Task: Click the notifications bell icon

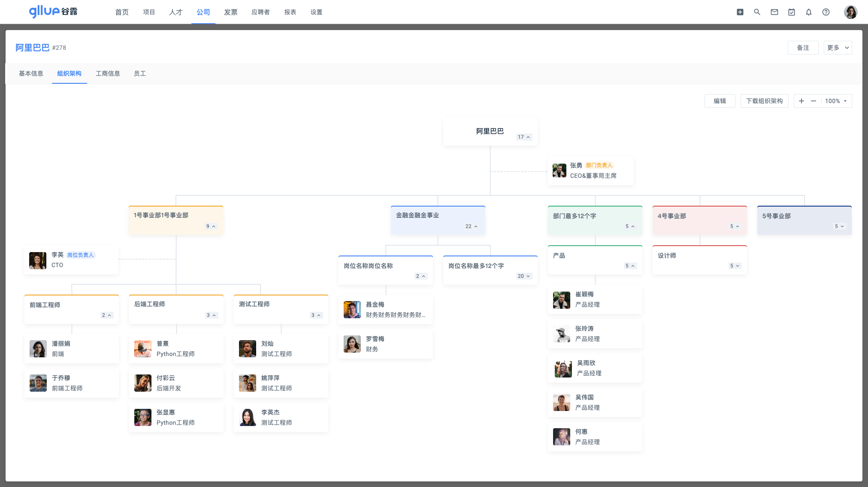Action: point(808,12)
